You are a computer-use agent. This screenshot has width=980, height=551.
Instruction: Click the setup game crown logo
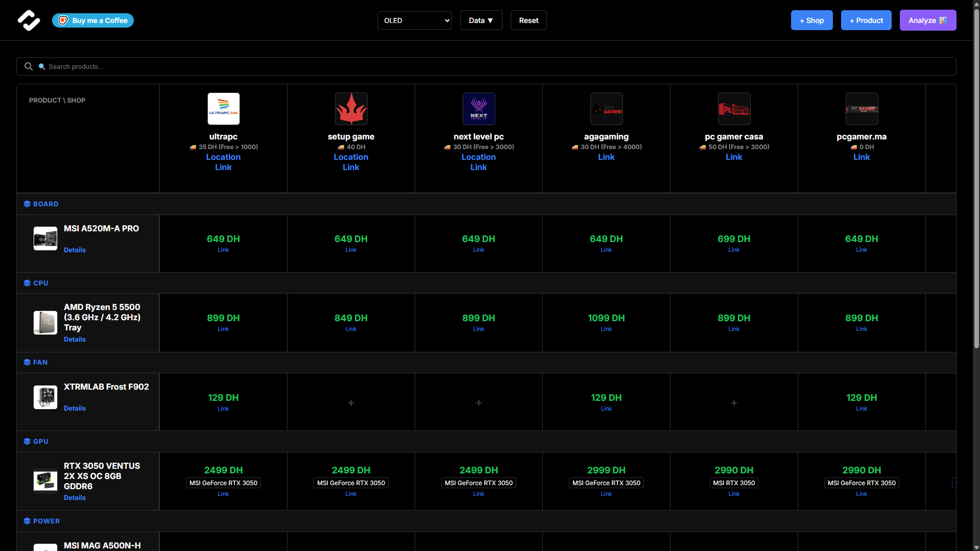coord(351,108)
